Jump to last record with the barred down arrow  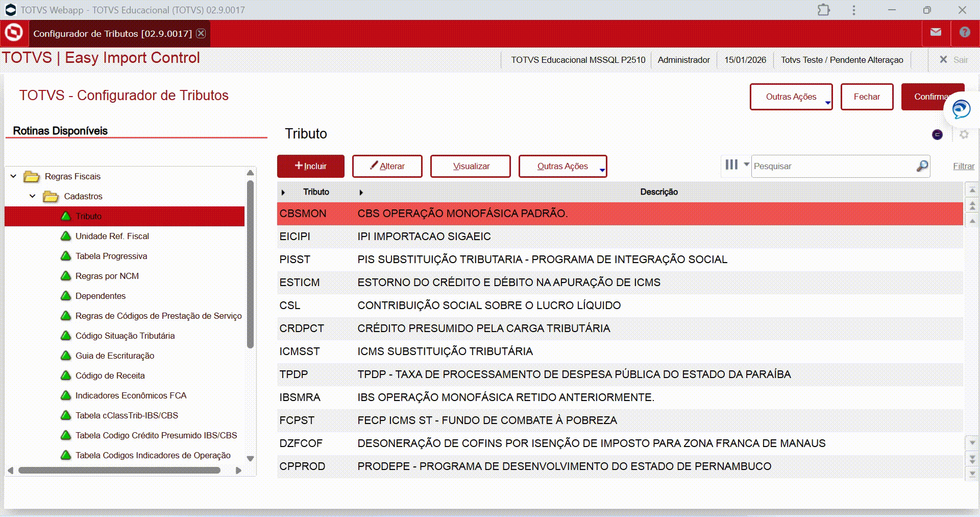click(x=972, y=474)
